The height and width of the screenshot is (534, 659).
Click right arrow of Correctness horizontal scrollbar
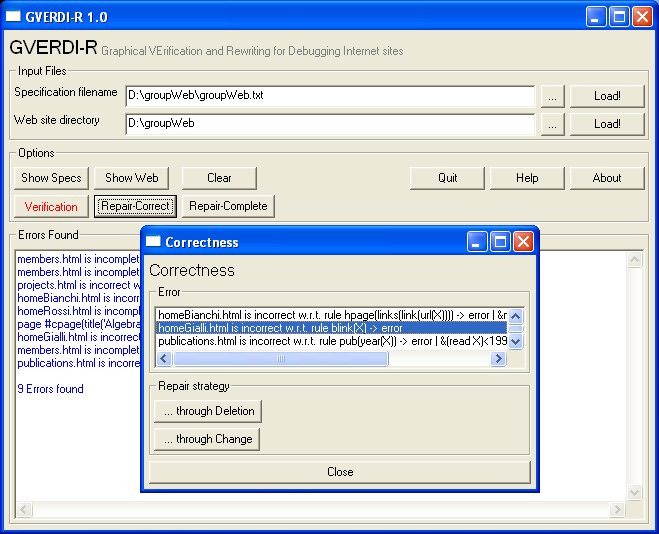tap(498, 359)
